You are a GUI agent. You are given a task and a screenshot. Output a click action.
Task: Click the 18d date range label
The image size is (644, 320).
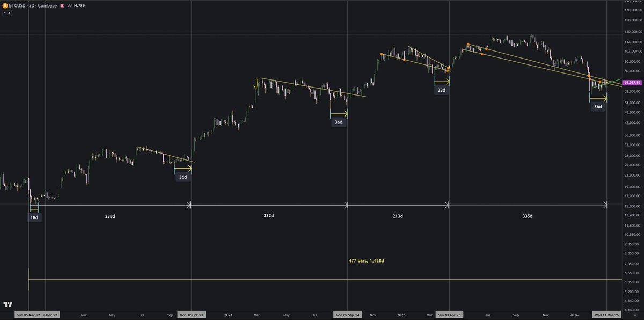[34, 218]
